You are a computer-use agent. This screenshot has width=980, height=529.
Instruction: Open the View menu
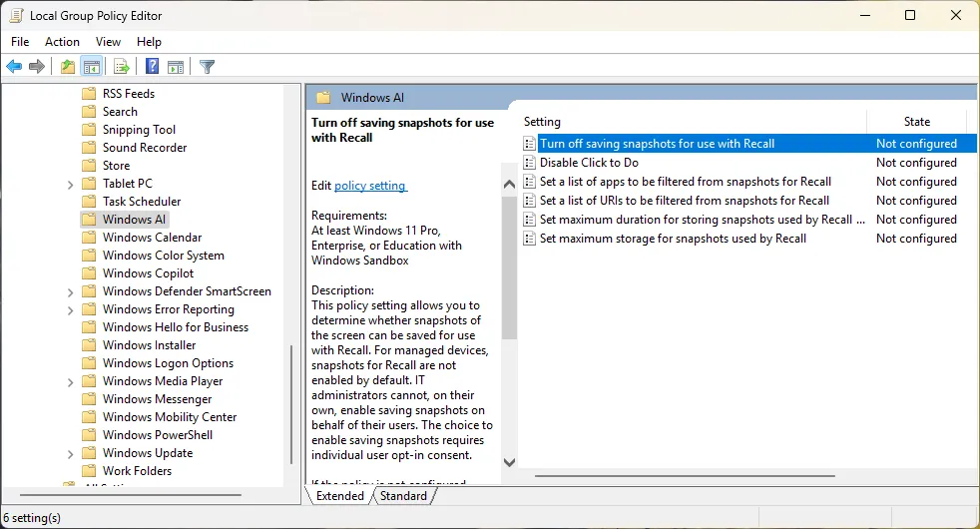108,42
